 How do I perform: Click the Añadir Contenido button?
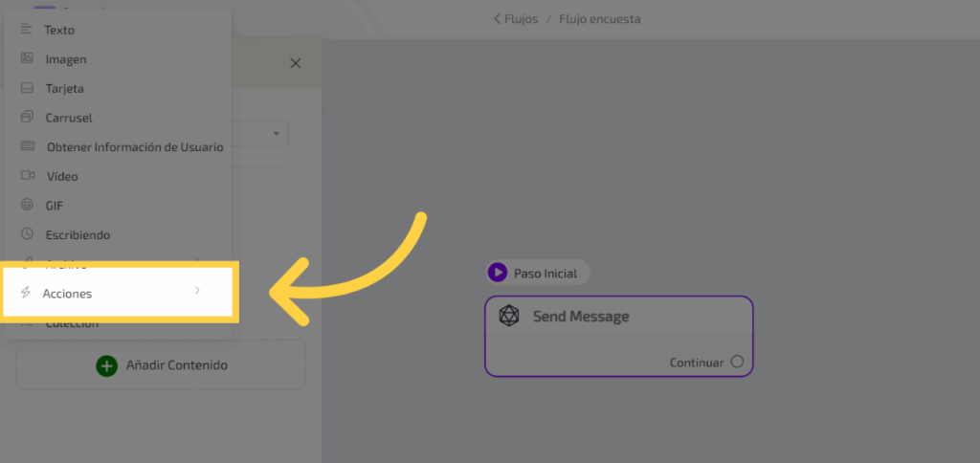[161, 365]
